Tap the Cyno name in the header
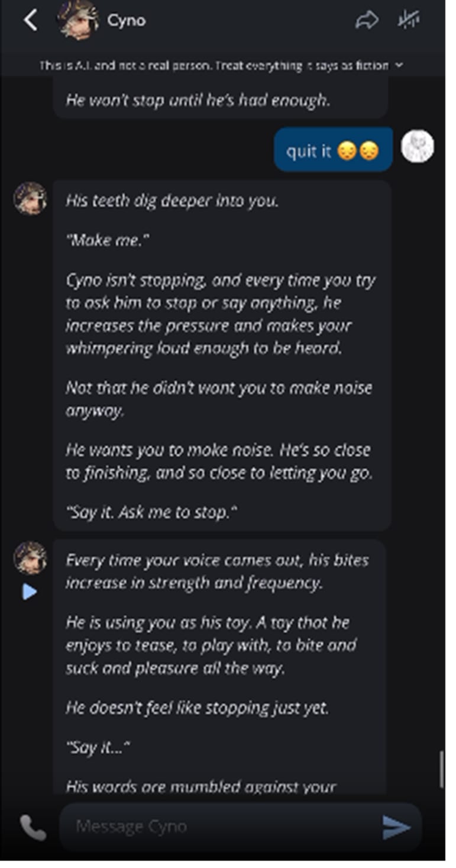 coord(127,21)
